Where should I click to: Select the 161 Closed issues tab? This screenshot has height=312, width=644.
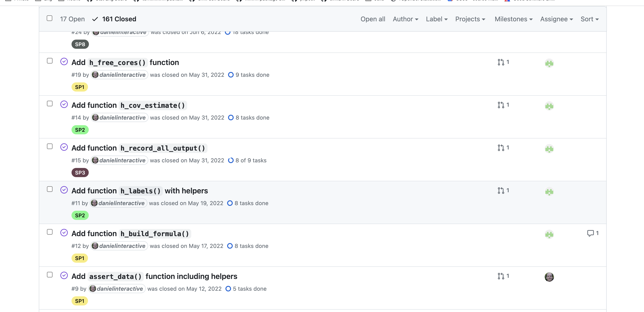coord(119,19)
